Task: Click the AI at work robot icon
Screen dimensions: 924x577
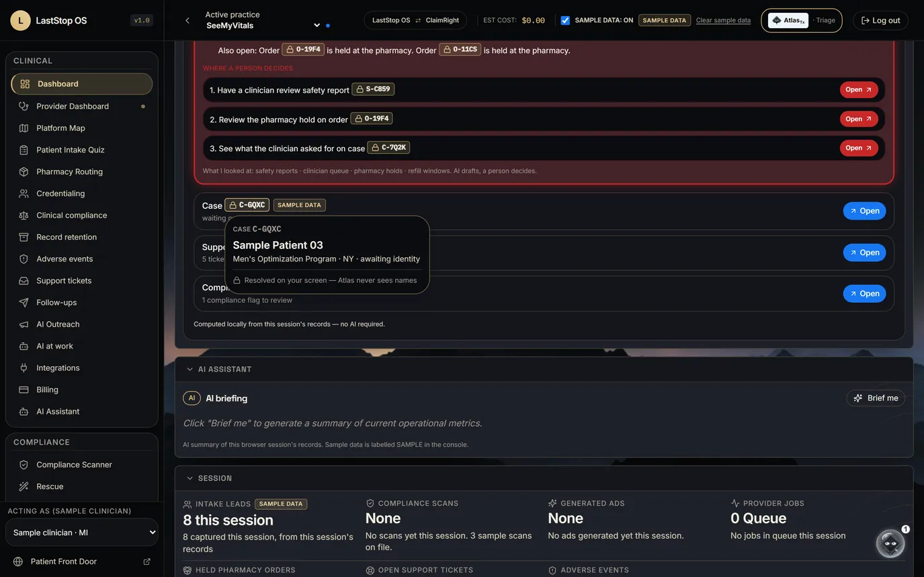Action: click(x=24, y=347)
